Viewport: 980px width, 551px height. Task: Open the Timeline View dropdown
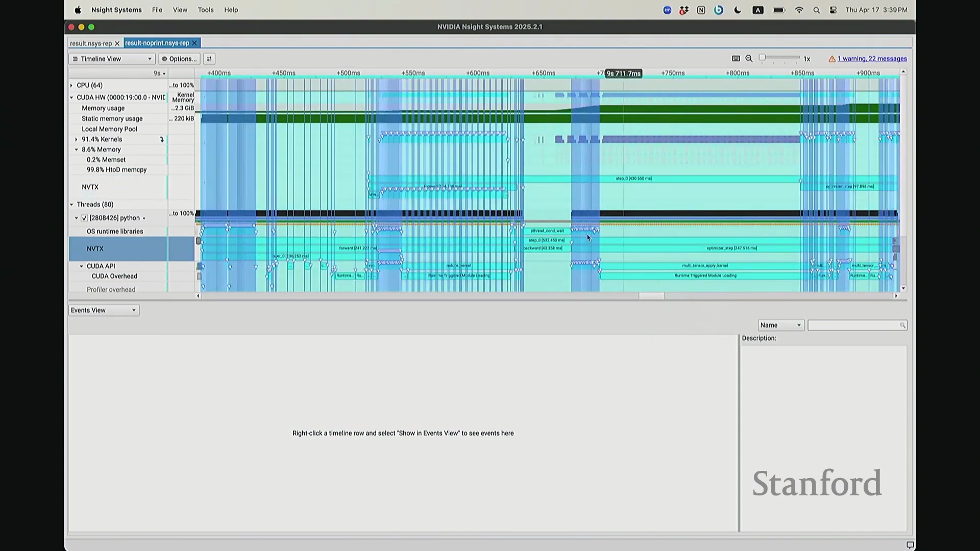click(112, 59)
